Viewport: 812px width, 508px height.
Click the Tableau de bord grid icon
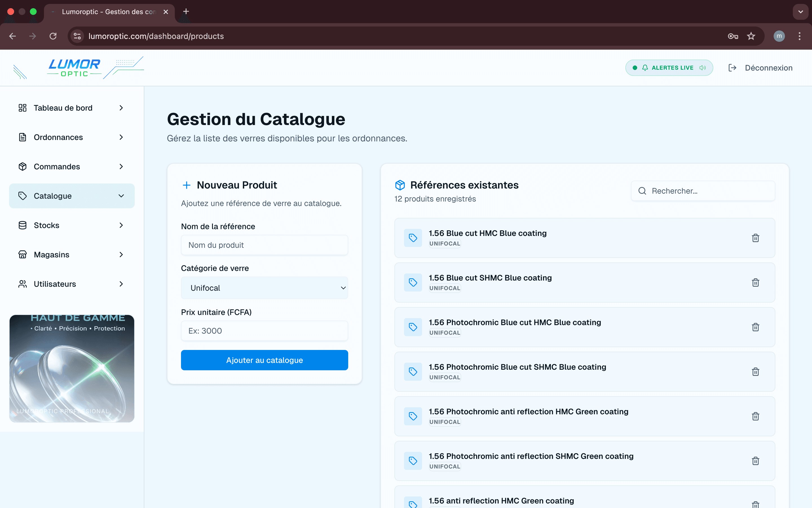tap(23, 108)
